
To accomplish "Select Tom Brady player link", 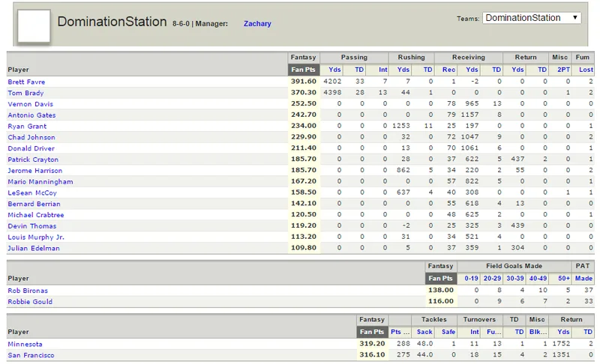I will [x=25, y=93].
